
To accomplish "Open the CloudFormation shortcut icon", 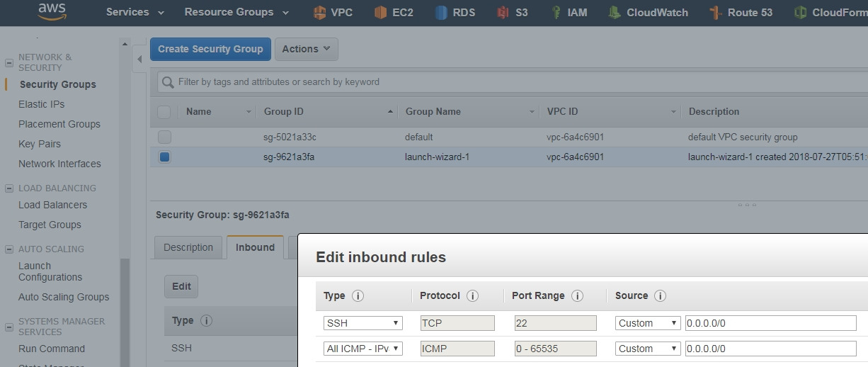I will coord(800,13).
